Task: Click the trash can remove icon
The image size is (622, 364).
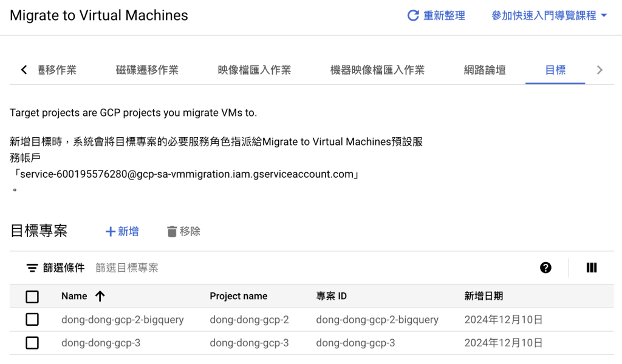Action: coord(172,231)
